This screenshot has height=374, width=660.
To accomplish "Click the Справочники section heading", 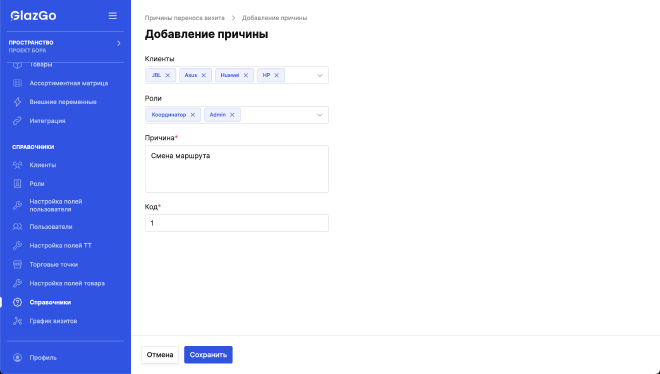I will tap(33, 147).
